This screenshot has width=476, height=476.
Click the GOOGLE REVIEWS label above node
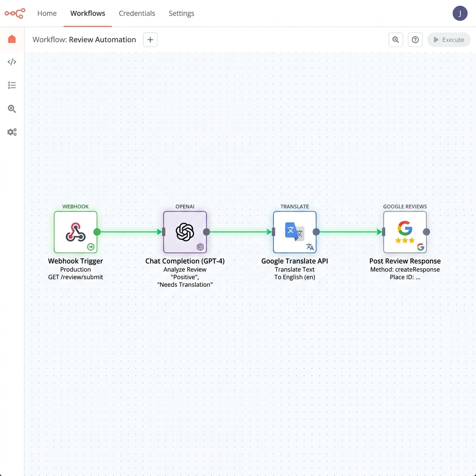point(405,206)
